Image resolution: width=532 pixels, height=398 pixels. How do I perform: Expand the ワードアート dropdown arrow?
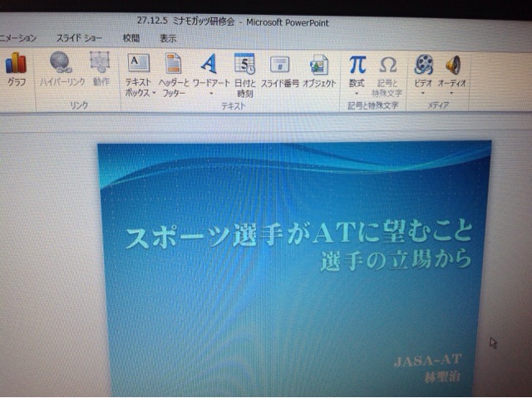point(211,93)
